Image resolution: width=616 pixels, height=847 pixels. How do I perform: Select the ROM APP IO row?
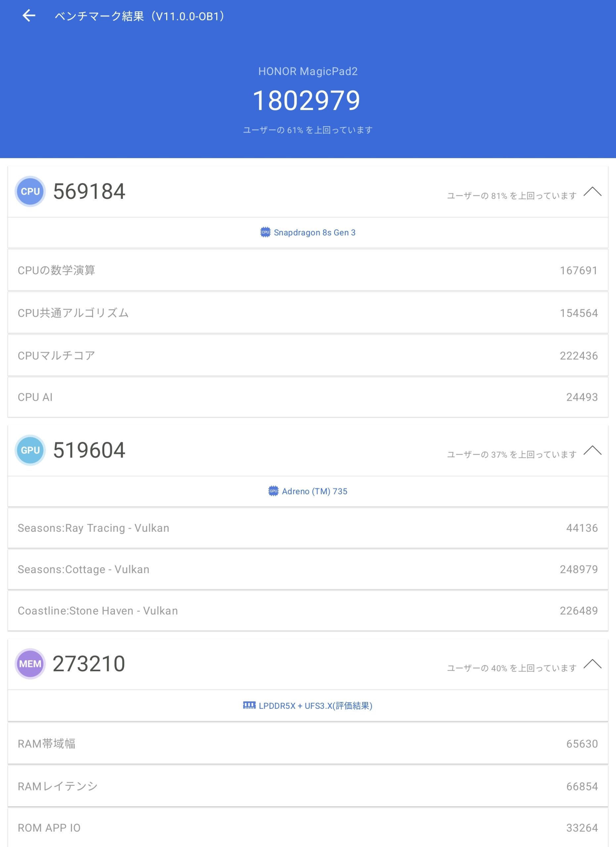[308, 827]
